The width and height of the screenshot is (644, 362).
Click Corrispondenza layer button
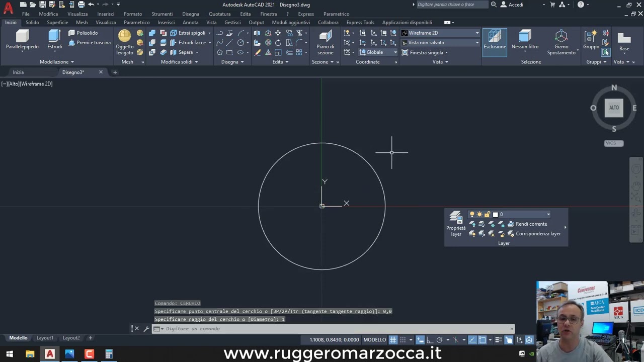click(534, 234)
